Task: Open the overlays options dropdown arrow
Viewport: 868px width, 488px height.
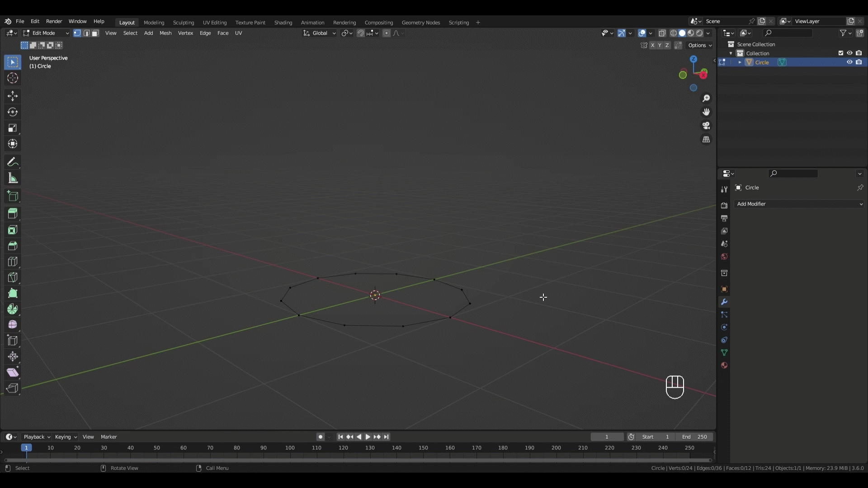Action: [x=651, y=33]
